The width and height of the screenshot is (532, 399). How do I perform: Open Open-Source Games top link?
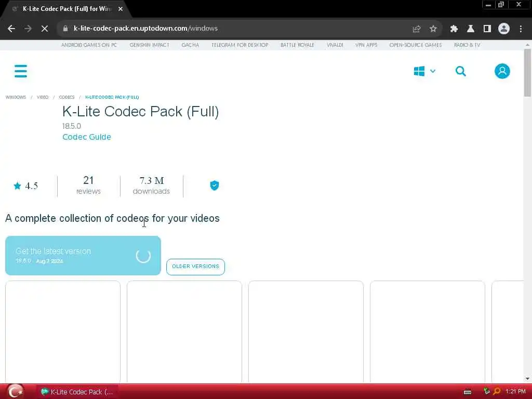tap(416, 45)
